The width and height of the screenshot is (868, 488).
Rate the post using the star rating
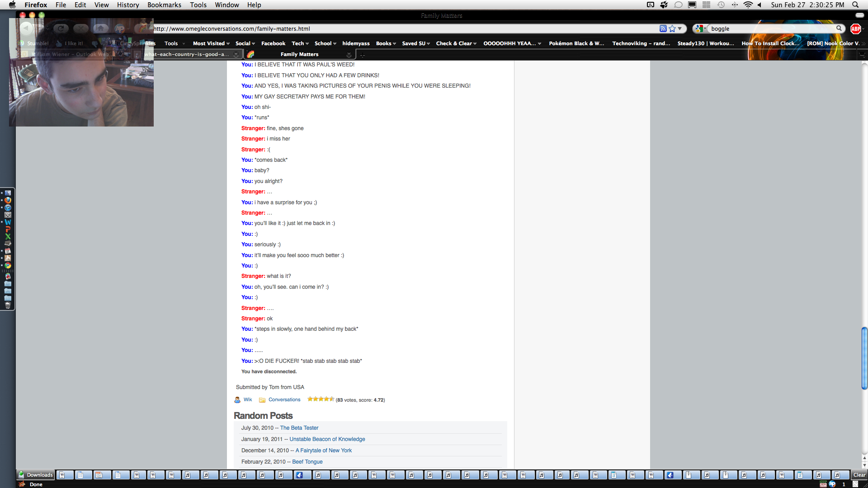(321, 399)
